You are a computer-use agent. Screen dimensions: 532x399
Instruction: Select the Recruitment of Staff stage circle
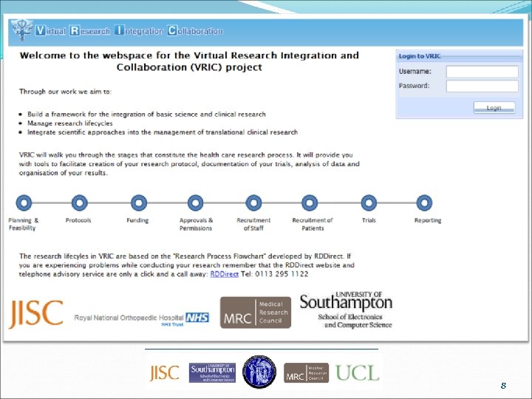[253, 203]
